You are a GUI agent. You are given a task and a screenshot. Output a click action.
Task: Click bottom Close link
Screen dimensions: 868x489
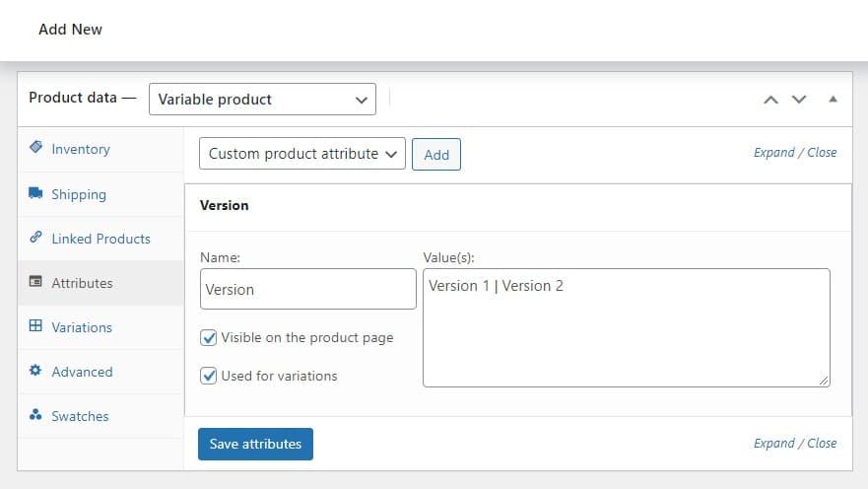point(822,443)
